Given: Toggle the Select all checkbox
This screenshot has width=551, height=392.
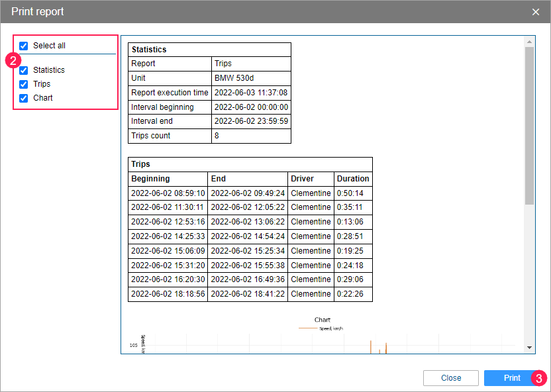Looking at the screenshot, I should point(24,46).
